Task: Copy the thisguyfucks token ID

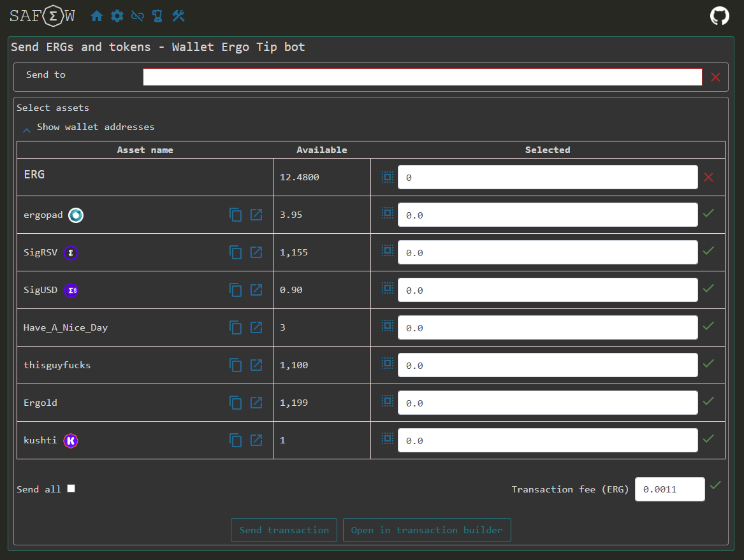Action: tap(235, 365)
